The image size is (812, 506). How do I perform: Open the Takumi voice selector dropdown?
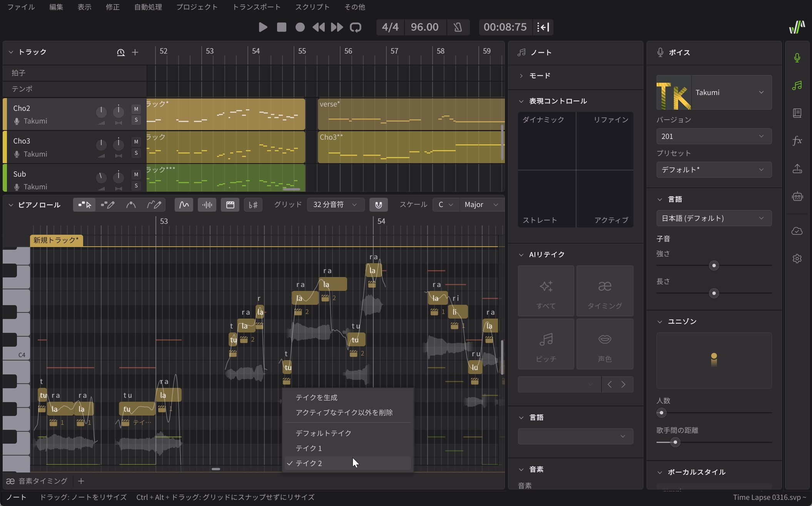coord(731,92)
